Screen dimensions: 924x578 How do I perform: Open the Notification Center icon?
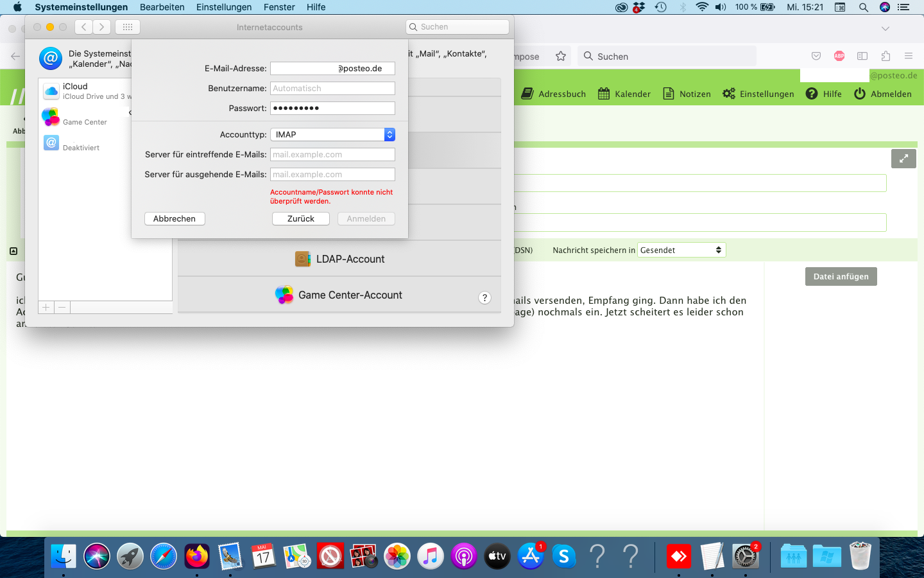pyautogui.click(x=903, y=7)
